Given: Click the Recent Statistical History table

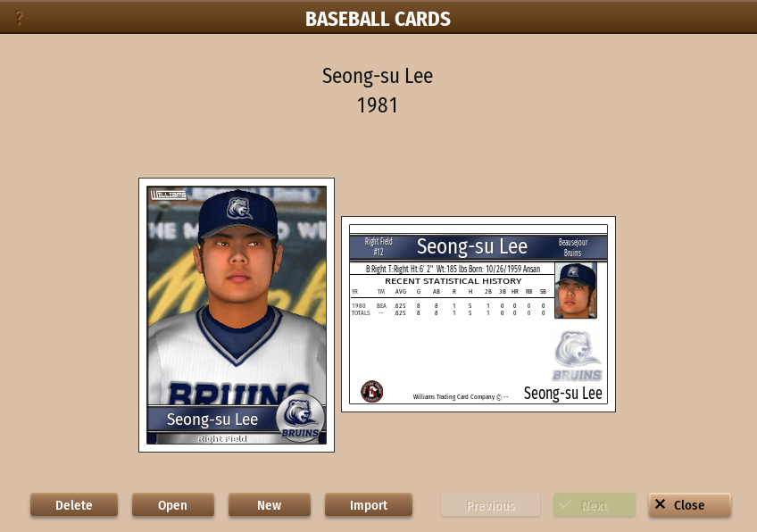Looking at the screenshot, I should point(452,296).
